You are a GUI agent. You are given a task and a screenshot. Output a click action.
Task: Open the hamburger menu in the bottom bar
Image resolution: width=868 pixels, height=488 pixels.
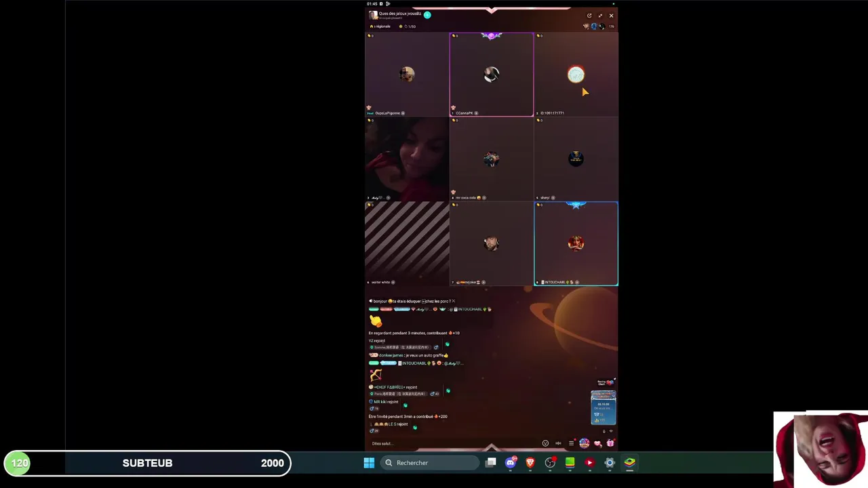571,443
